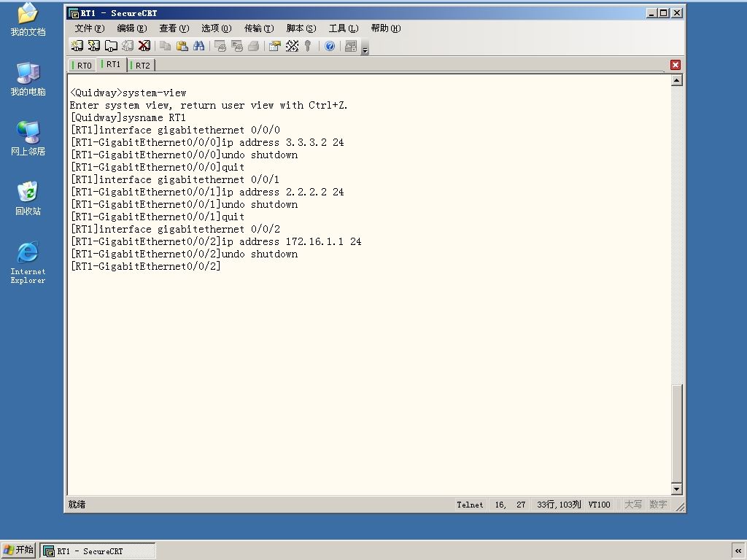Click the Print Screen toolbar icon

[x=220, y=46]
